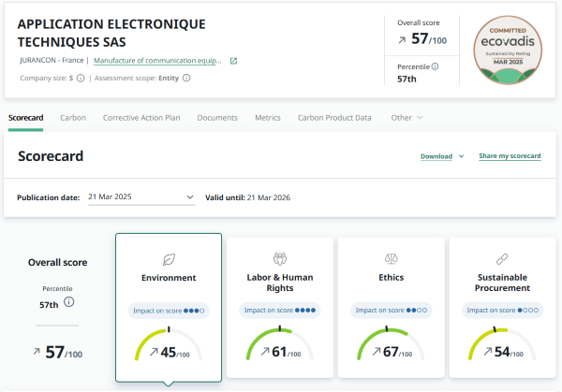The width and height of the screenshot is (562, 392).
Task: Click the Sustainable Procurement gauge arc
Action: pyautogui.click(x=502, y=342)
